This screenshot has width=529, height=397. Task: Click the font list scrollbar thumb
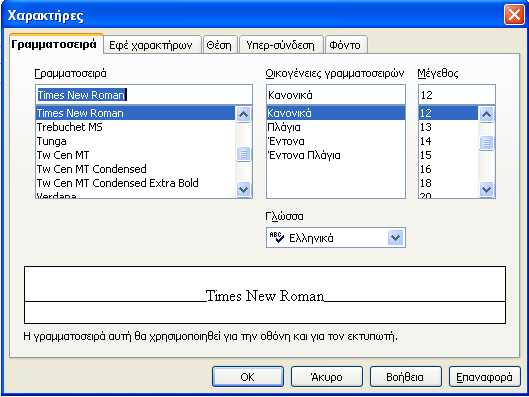click(243, 154)
